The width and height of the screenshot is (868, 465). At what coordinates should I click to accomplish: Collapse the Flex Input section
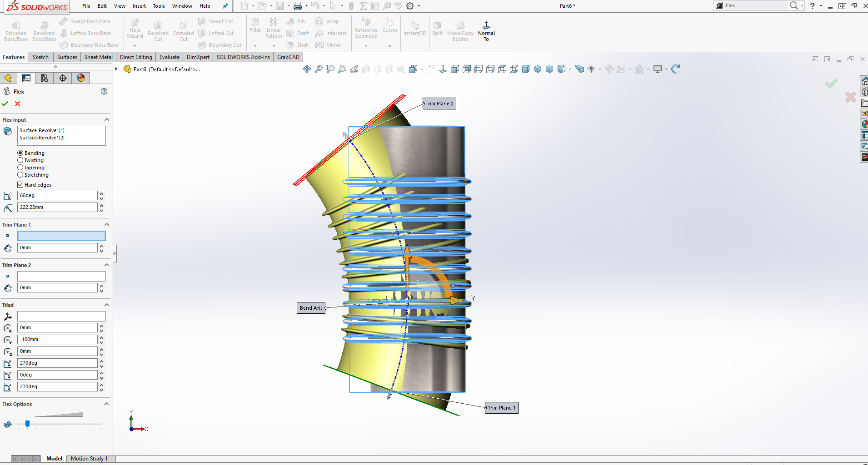coord(107,120)
